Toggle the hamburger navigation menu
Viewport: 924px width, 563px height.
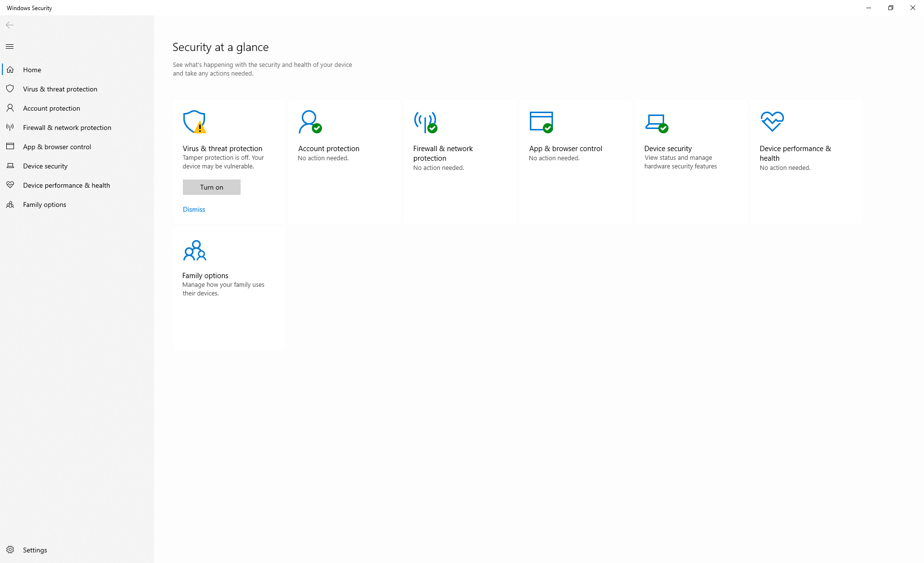pos(10,47)
